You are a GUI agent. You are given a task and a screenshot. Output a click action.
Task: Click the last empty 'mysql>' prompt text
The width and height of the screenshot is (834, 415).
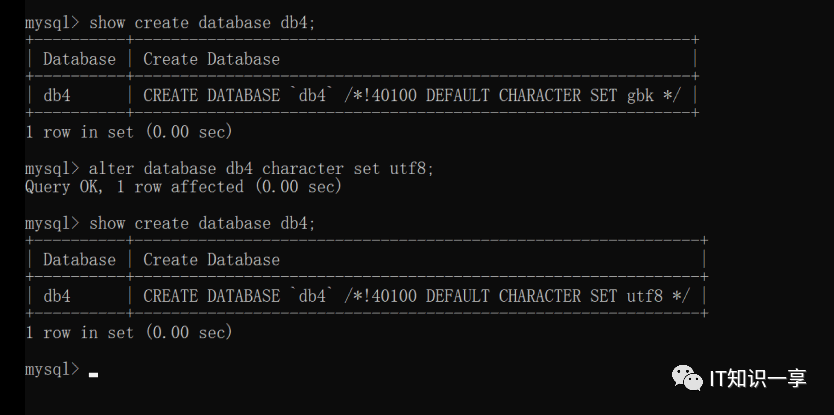52,369
